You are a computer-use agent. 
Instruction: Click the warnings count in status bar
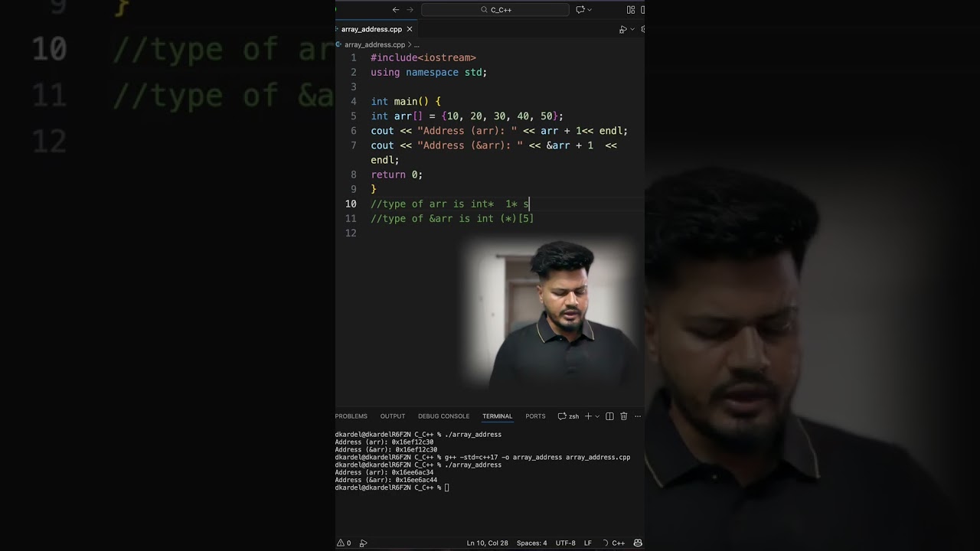coord(344,543)
